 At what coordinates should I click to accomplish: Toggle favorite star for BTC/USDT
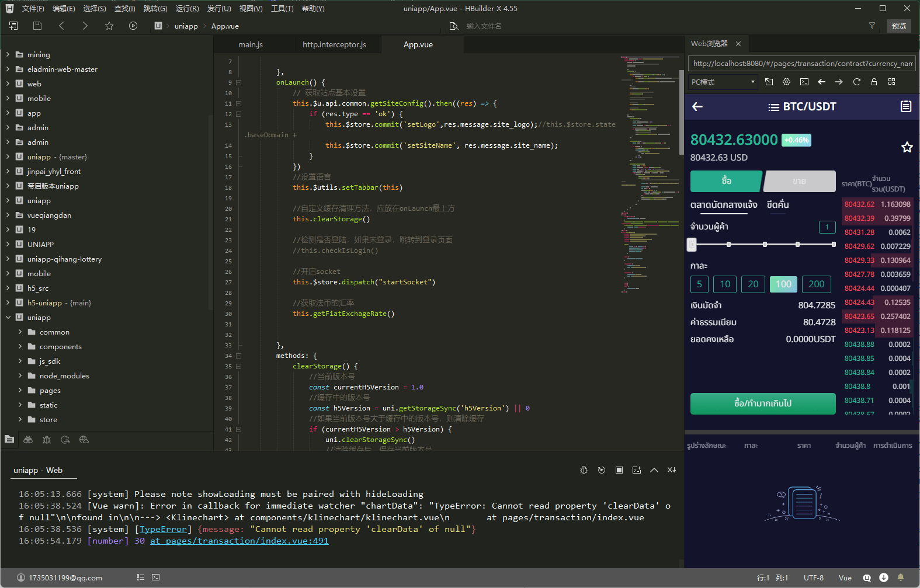point(907,147)
